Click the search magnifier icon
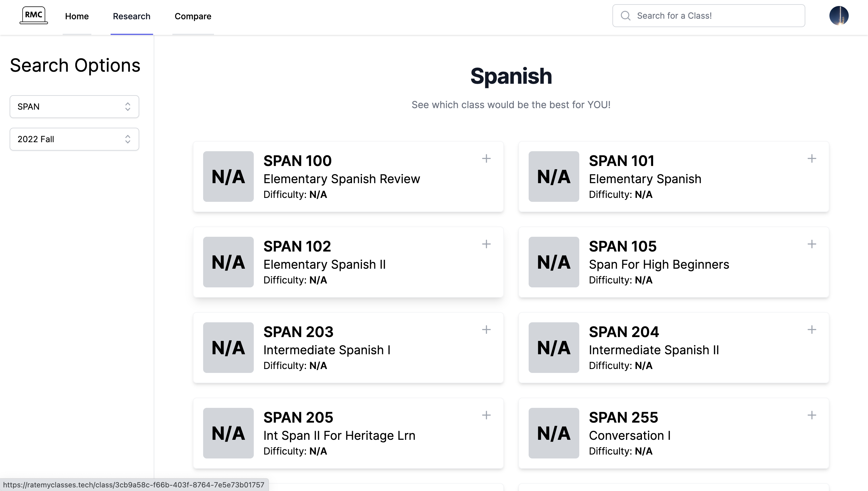868x491 pixels. click(x=625, y=16)
